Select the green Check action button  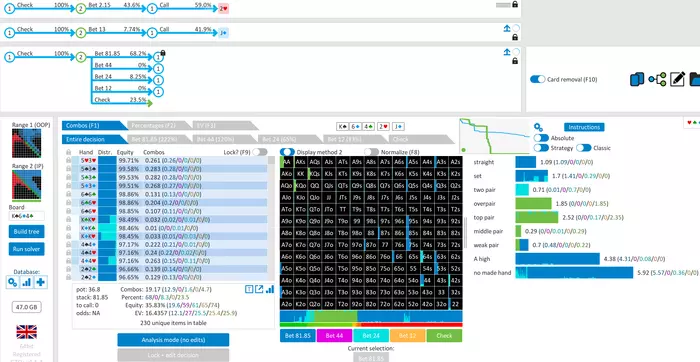tap(444, 336)
